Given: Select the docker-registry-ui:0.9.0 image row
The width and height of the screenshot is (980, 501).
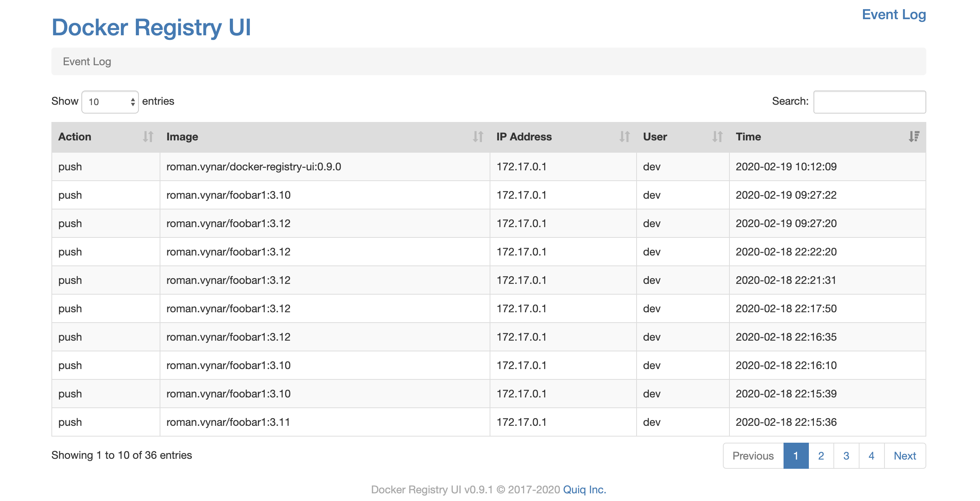Looking at the screenshot, I should [x=254, y=167].
